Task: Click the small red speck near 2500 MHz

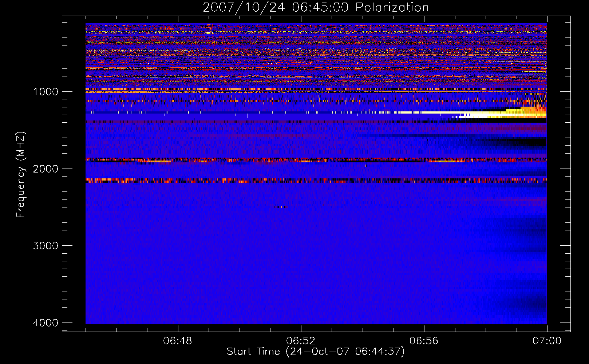Action: tap(280, 207)
